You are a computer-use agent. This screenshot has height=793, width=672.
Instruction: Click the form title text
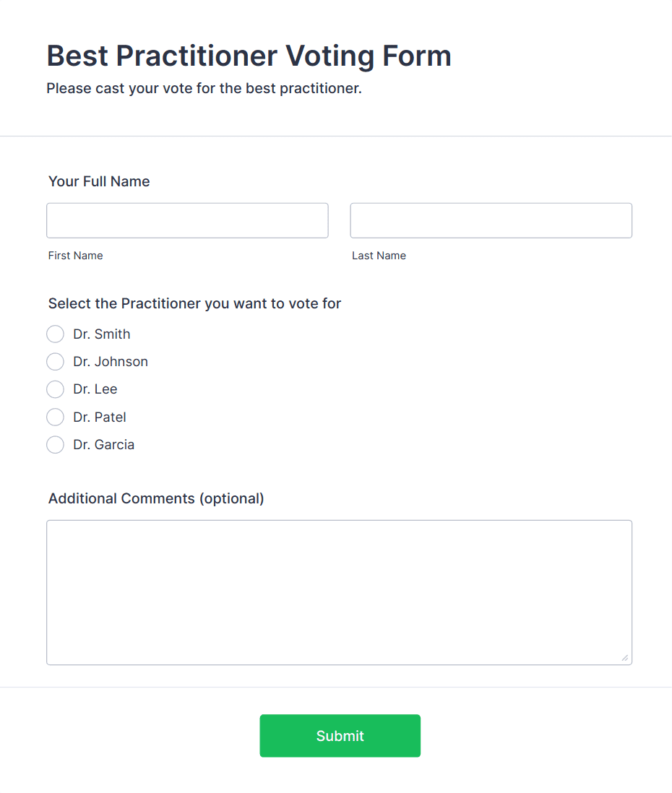tap(249, 56)
